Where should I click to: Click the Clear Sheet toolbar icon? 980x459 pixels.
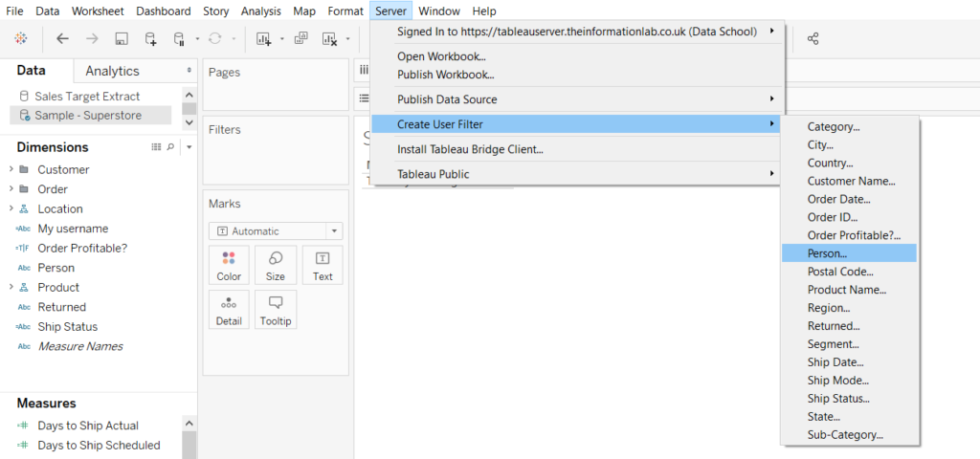tap(329, 39)
